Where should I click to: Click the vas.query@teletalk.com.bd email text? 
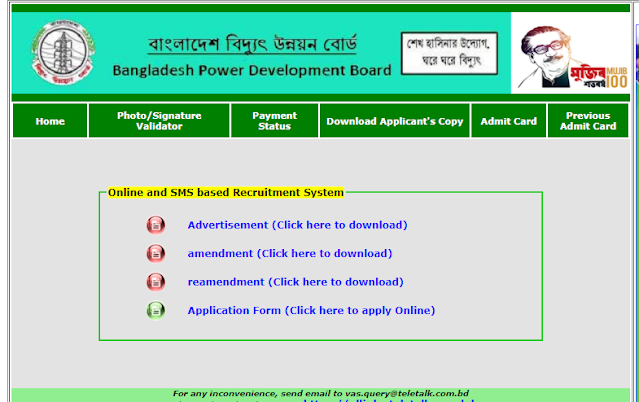(x=407, y=393)
